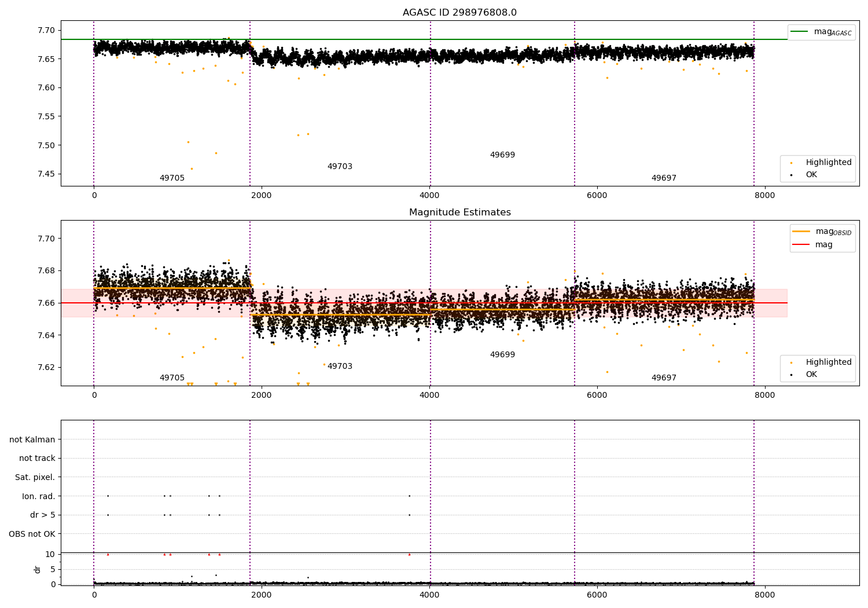868x608 pixels.
Task: Select 'OK' legend entry in AGASC plot
Action: 811,175
